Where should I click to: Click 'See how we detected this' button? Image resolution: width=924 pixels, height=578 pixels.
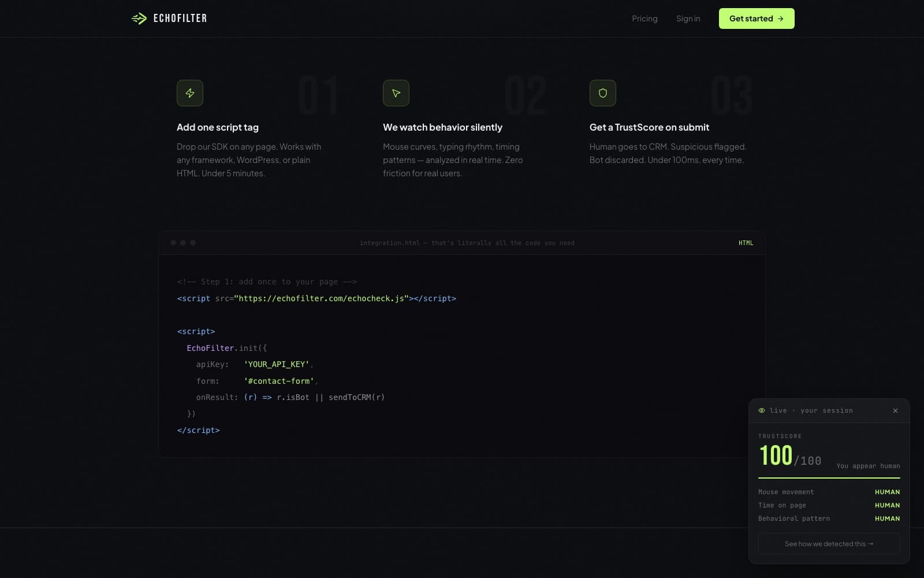coord(829,544)
